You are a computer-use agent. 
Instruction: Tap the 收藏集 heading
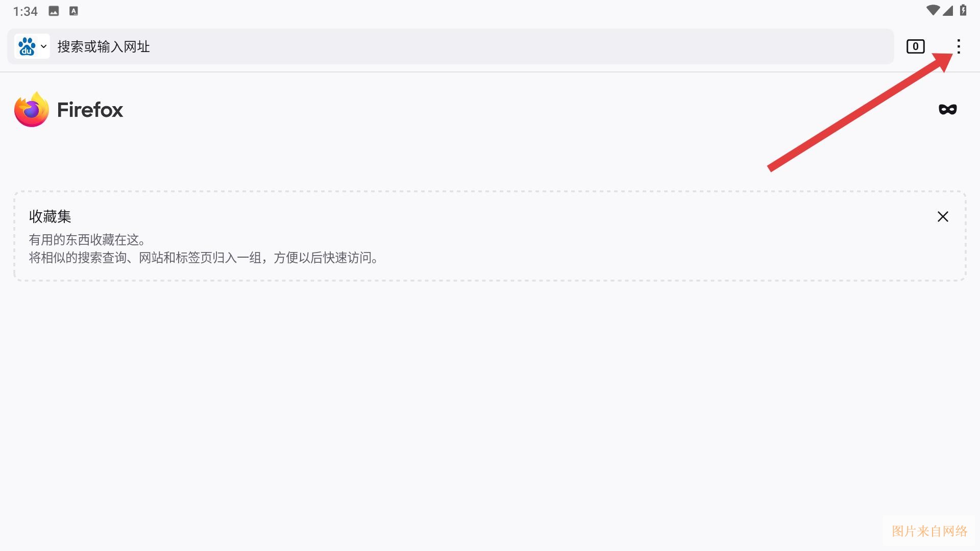click(50, 216)
